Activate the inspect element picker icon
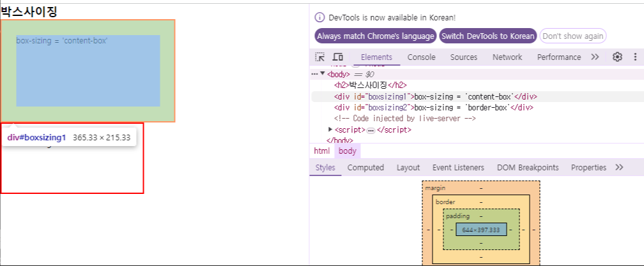 (x=319, y=57)
